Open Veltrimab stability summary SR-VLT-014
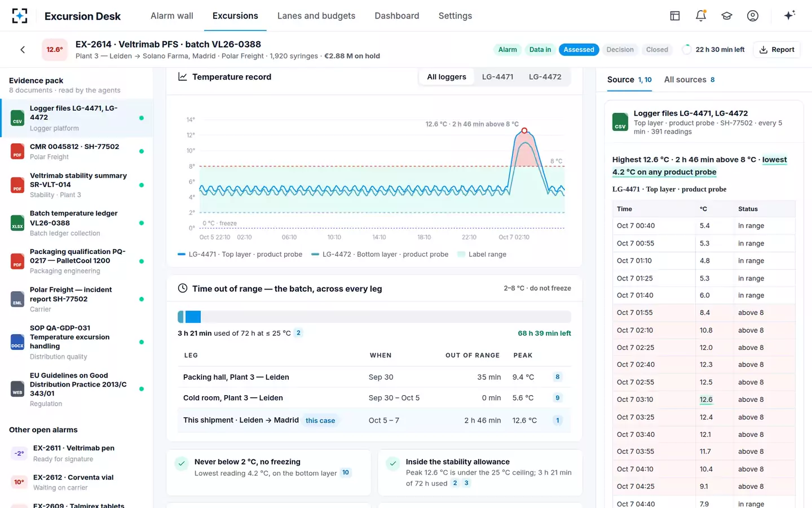The height and width of the screenshot is (508, 812). pos(77,185)
